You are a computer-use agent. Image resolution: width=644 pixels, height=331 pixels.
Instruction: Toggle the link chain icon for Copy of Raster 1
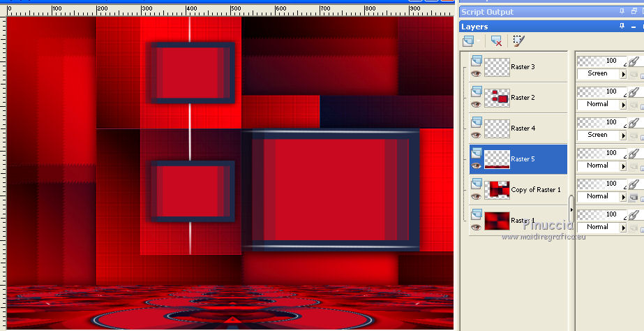634,184
